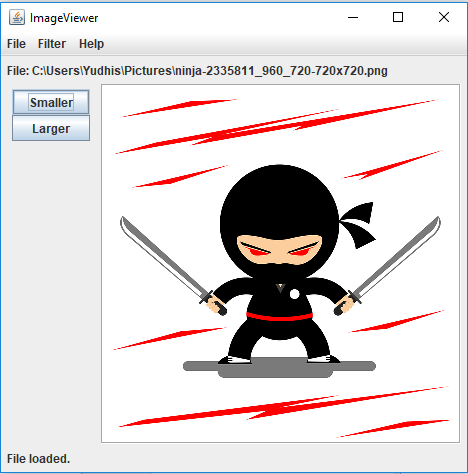Click the Java icon in title bar
Viewport: 468px width, 474px height.
click(x=17, y=17)
